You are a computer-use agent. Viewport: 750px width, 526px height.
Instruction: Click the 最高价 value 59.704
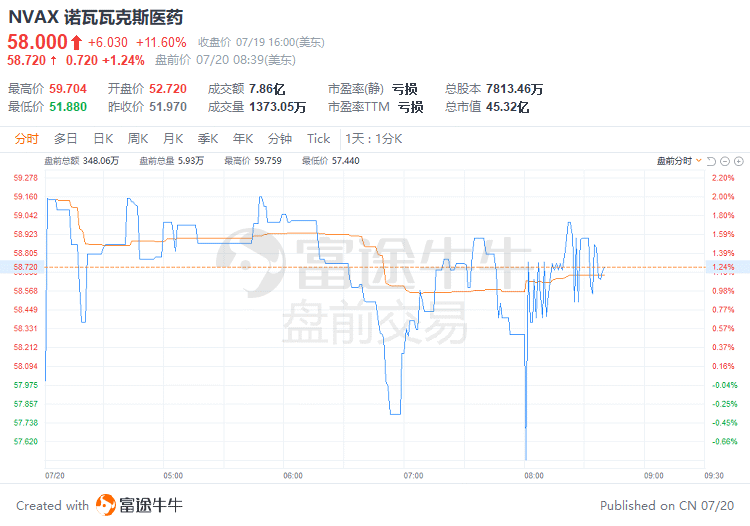(68, 89)
